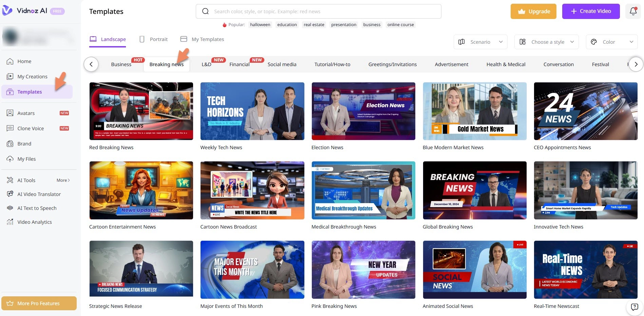
Task: Open Video Analytics
Action: coord(34,222)
